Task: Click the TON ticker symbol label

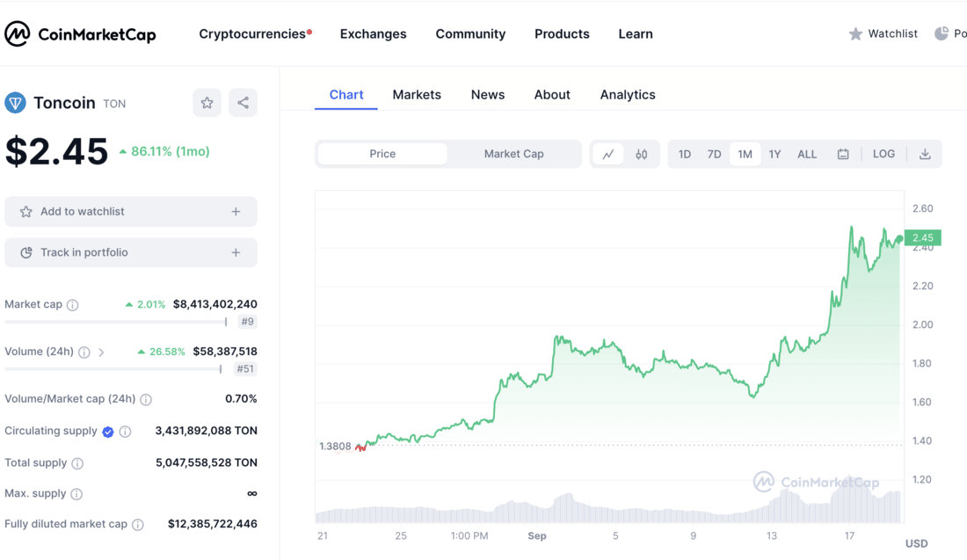Action: pos(114,104)
